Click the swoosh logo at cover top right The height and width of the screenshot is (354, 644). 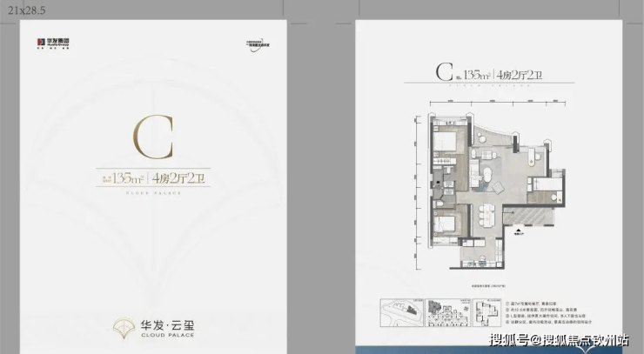258,45
